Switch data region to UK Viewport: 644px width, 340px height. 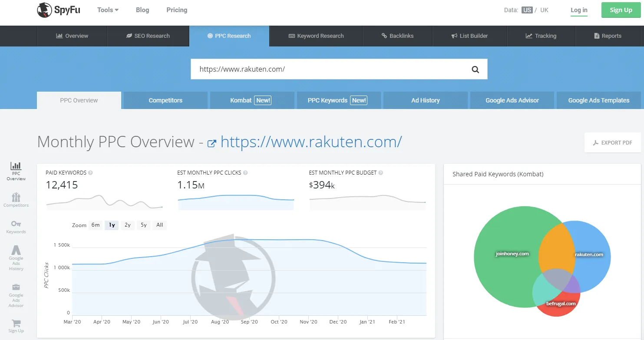[544, 10]
